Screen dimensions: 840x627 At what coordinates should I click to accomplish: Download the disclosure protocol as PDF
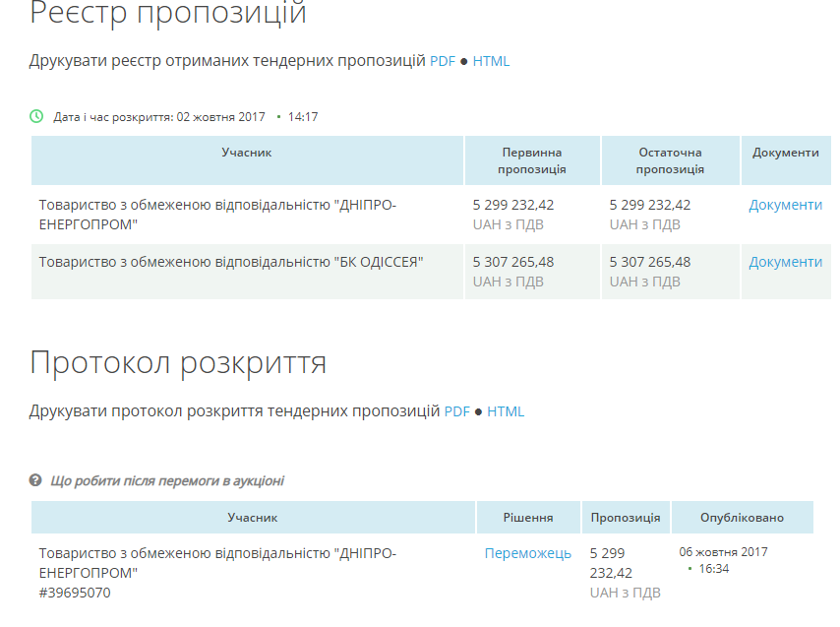(457, 411)
